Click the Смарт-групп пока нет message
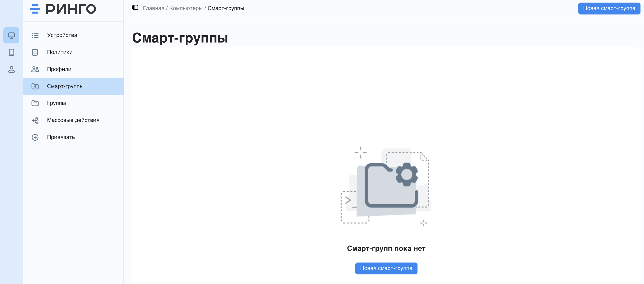The height and width of the screenshot is (284, 644). point(386,248)
